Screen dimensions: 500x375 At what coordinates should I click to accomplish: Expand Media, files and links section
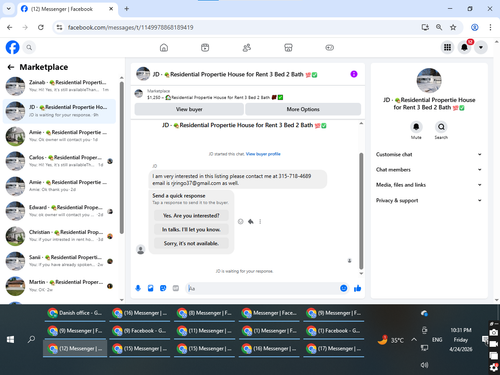[429, 185]
